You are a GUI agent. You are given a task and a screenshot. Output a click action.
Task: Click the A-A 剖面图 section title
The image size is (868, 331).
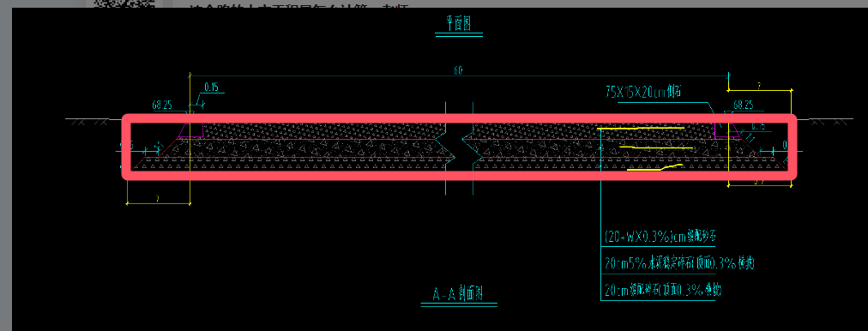(x=458, y=294)
